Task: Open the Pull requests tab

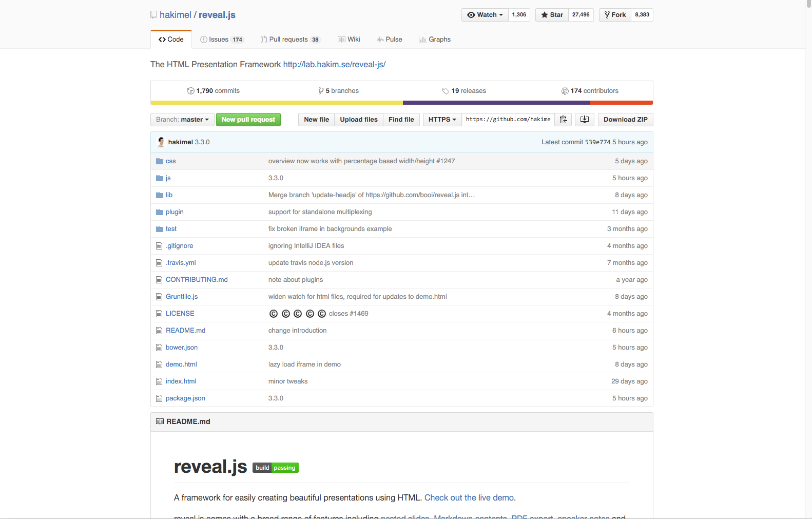Action: (x=291, y=40)
